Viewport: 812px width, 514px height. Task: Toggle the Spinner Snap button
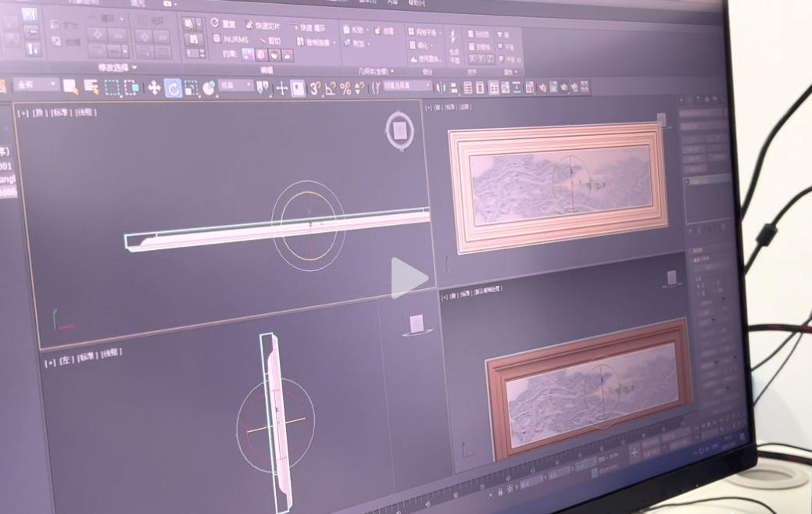coord(359,88)
